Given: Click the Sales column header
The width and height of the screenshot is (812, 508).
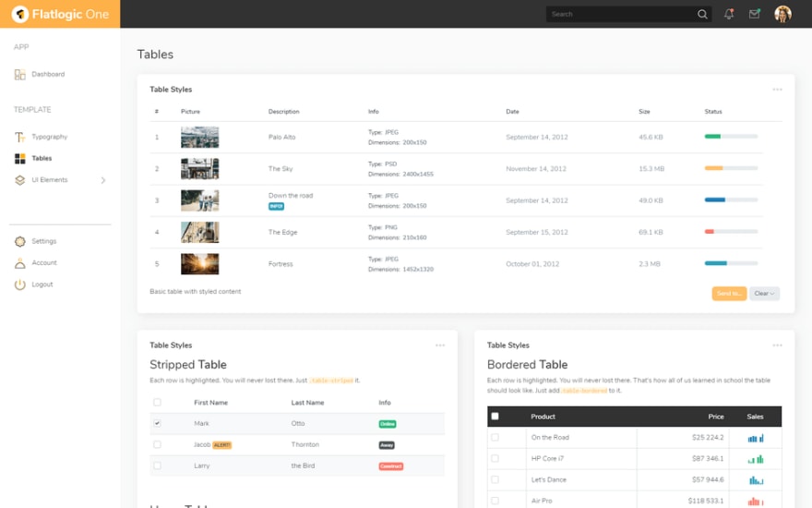Looking at the screenshot, I should pyautogui.click(x=755, y=417).
